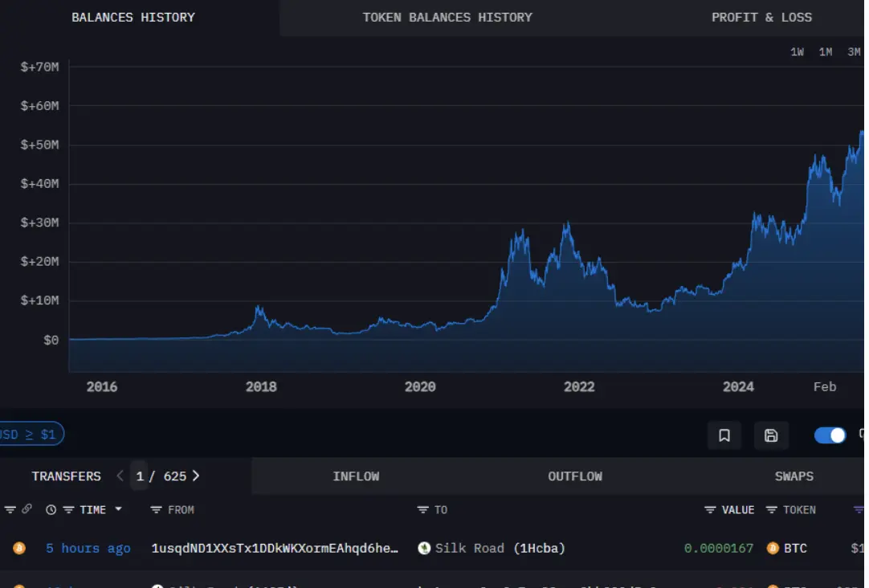Select the 1W chart time range
Screen dimensions: 869x588
click(797, 52)
